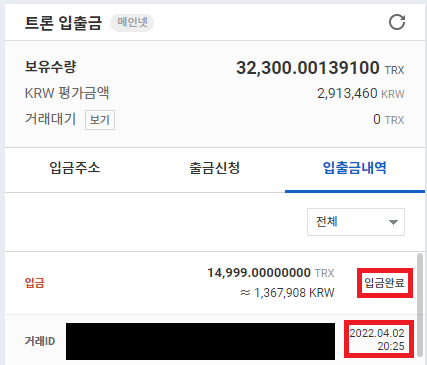Switch to the 출금신청 tab

215,168
